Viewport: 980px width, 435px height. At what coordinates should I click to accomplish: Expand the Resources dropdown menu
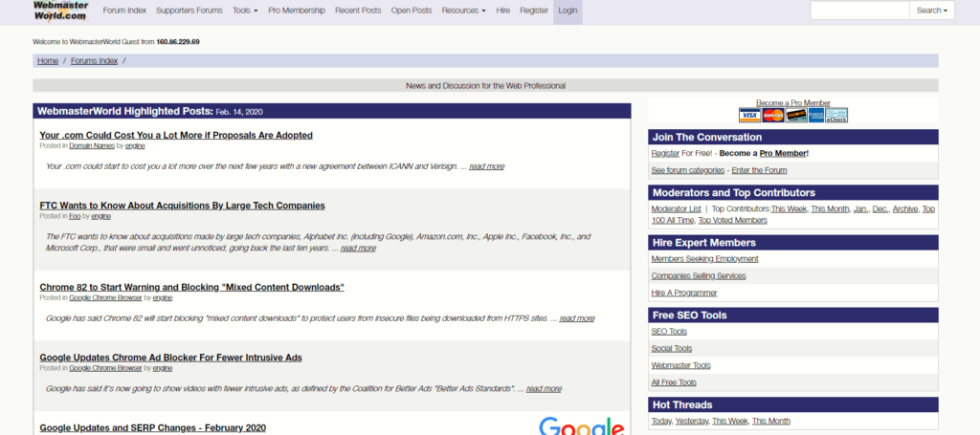coord(463,11)
